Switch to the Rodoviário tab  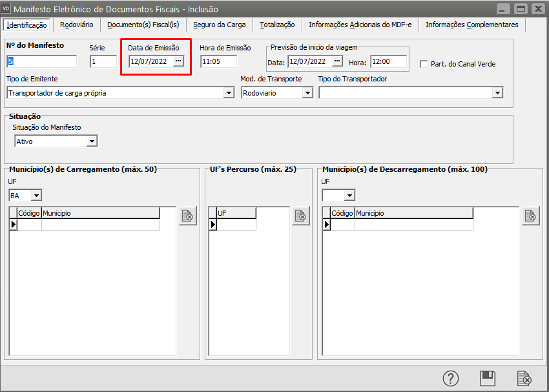coord(76,25)
